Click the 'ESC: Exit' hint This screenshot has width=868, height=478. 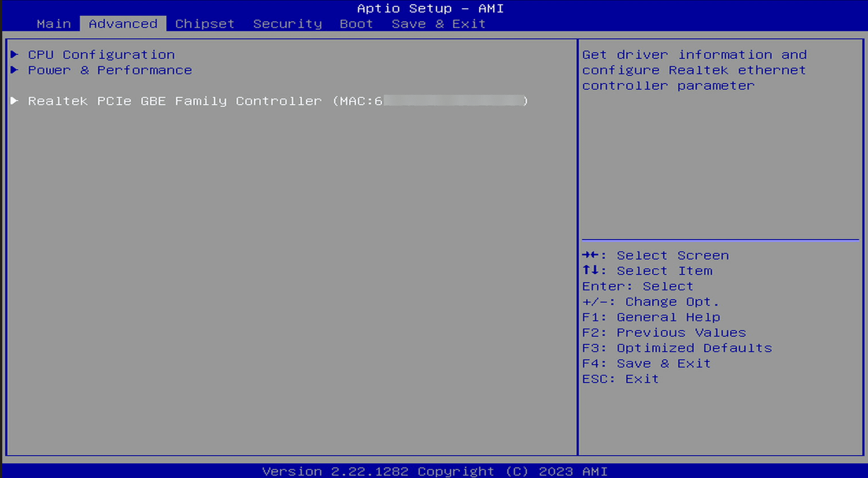(620, 379)
